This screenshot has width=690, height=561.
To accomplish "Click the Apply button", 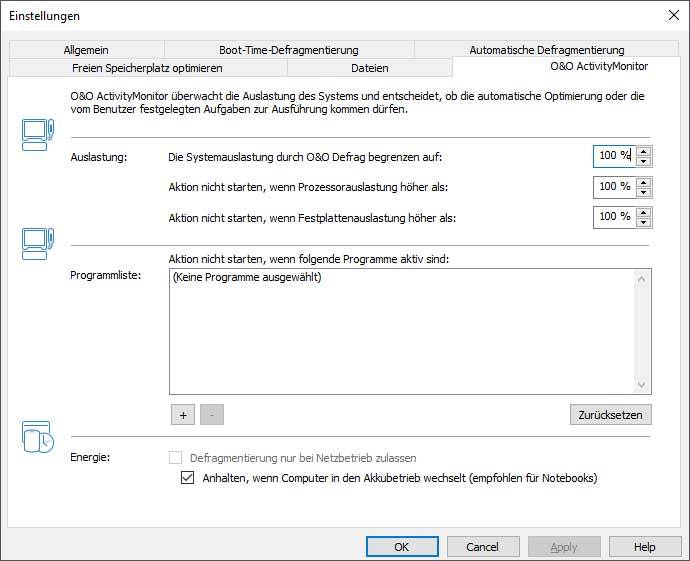I will 564,547.
